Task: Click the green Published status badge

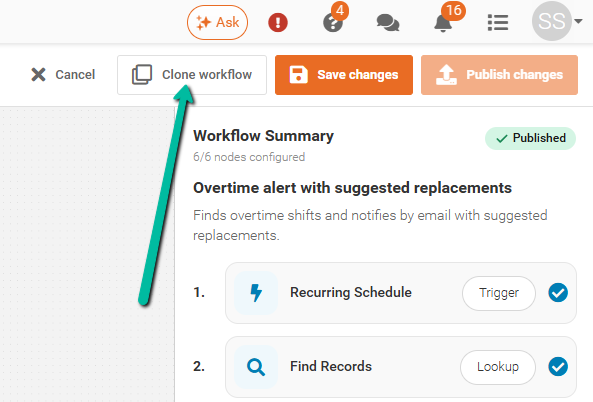Action: pos(530,138)
